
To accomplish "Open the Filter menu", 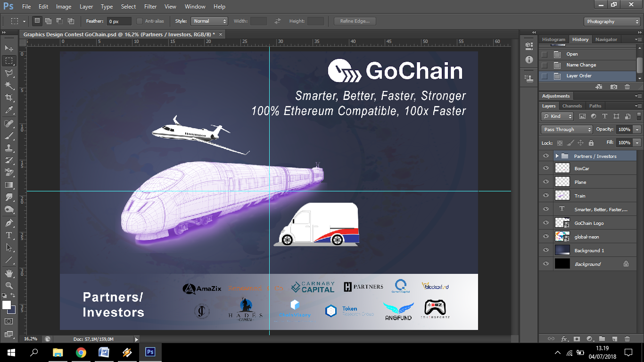I will click(x=150, y=7).
